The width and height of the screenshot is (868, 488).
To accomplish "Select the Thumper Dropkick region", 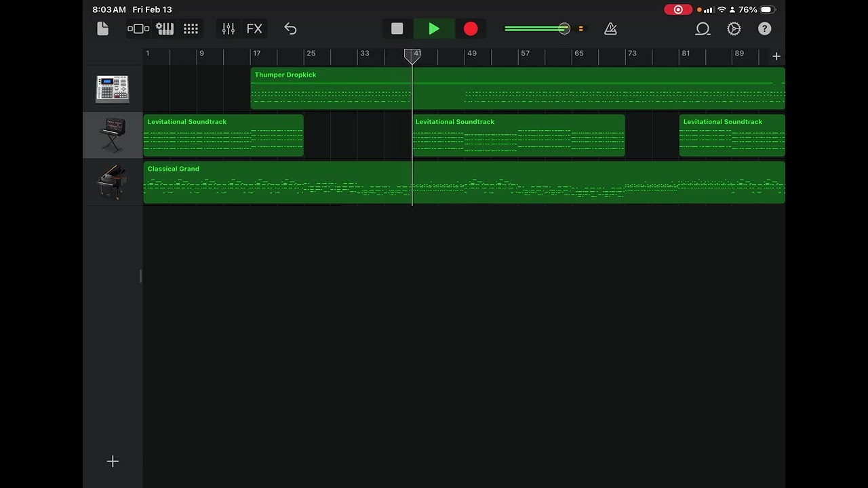I will coord(517,89).
